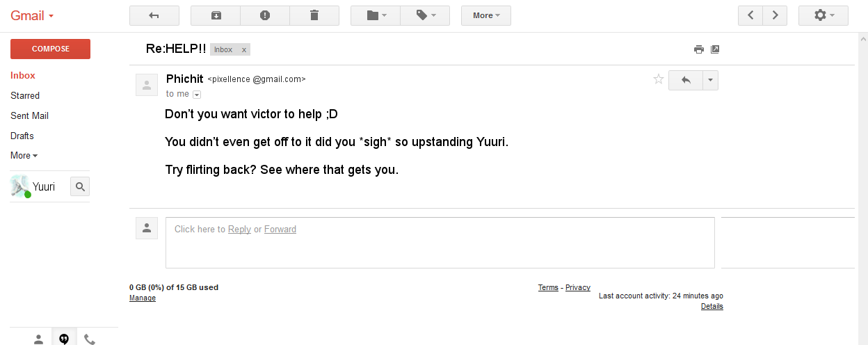Delete the email with the trash icon
This screenshot has width=868, height=345.
coord(314,15)
